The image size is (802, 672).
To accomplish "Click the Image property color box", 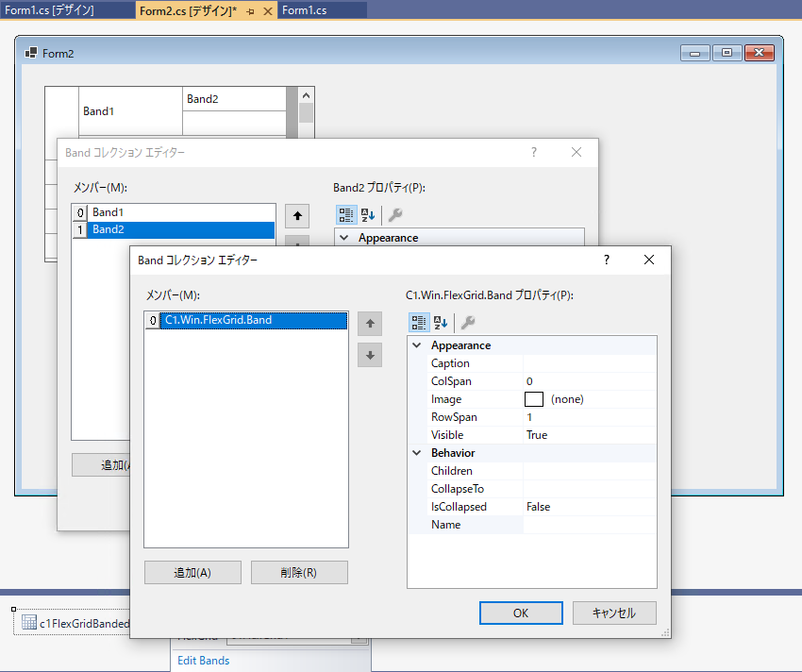I will tap(534, 399).
